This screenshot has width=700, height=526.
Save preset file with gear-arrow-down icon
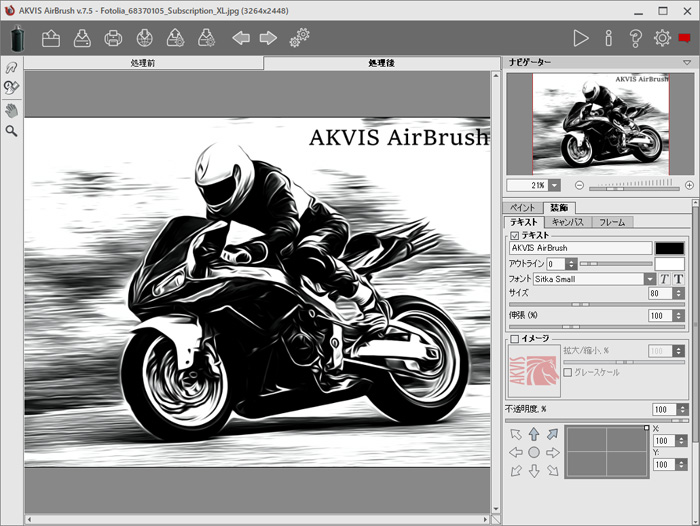tap(207, 38)
